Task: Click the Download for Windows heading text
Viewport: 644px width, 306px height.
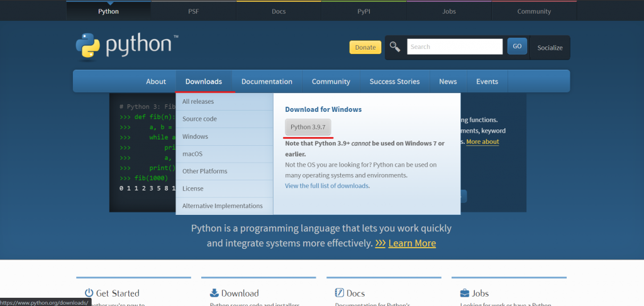Action: click(323, 109)
